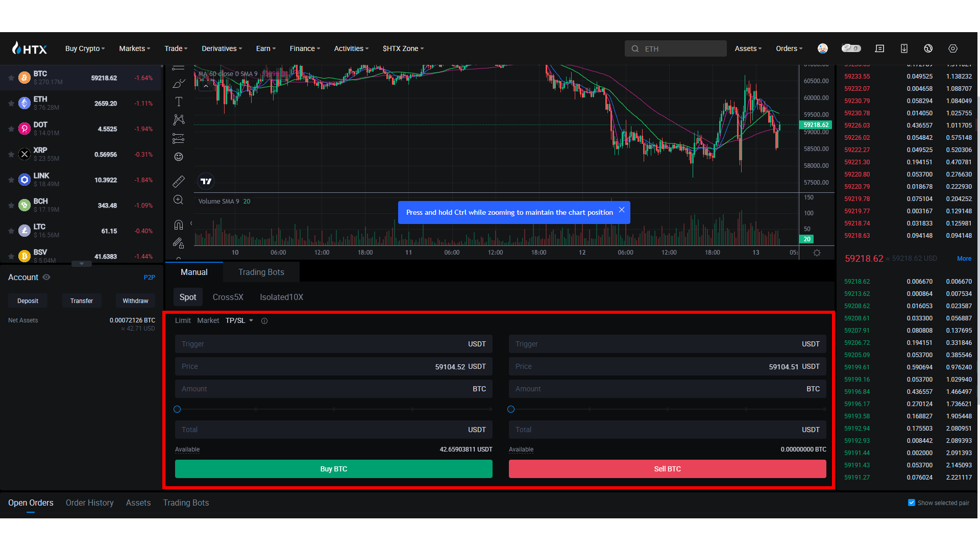980x551 pixels.
Task: Toggle favorite star for XRP
Action: tap(11, 155)
